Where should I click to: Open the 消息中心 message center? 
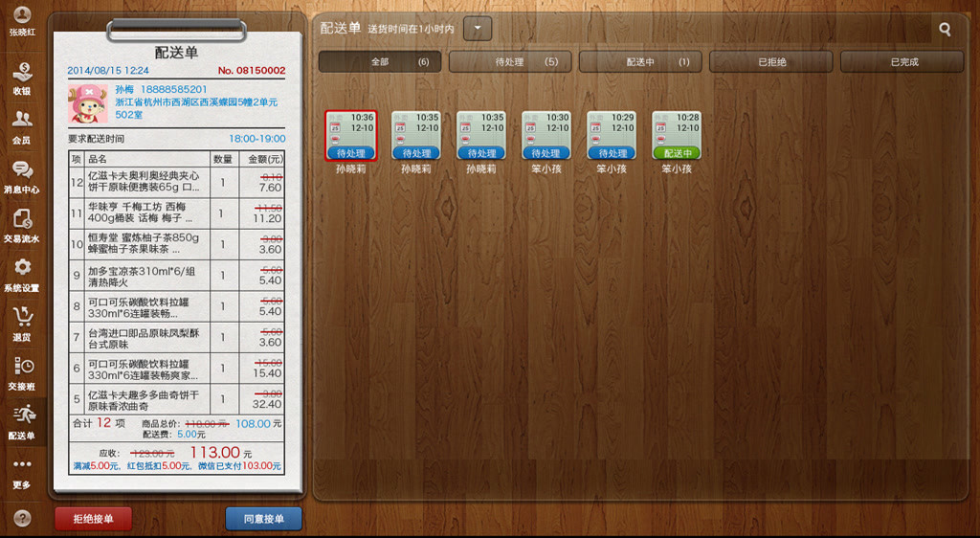[x=22, y=177]
